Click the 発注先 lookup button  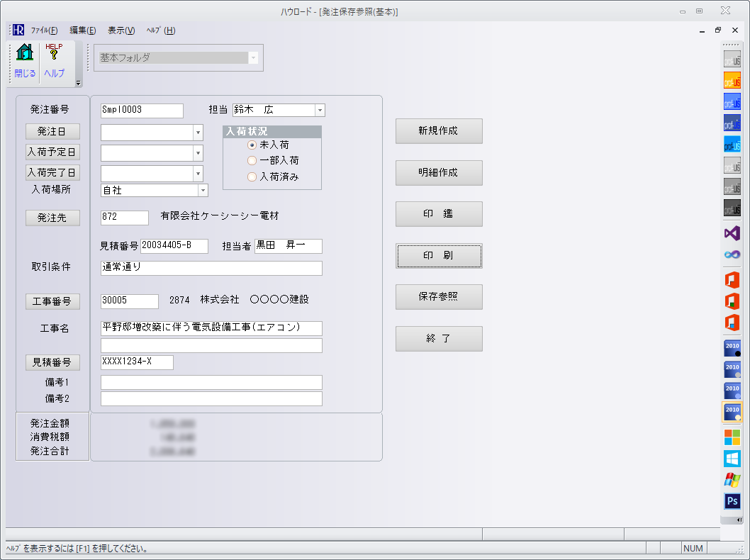click(52, 218)
